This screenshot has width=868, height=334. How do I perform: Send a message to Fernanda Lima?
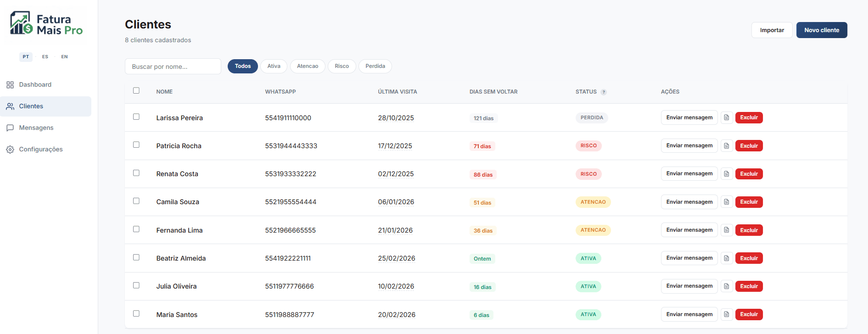click(x=689, y=230)
